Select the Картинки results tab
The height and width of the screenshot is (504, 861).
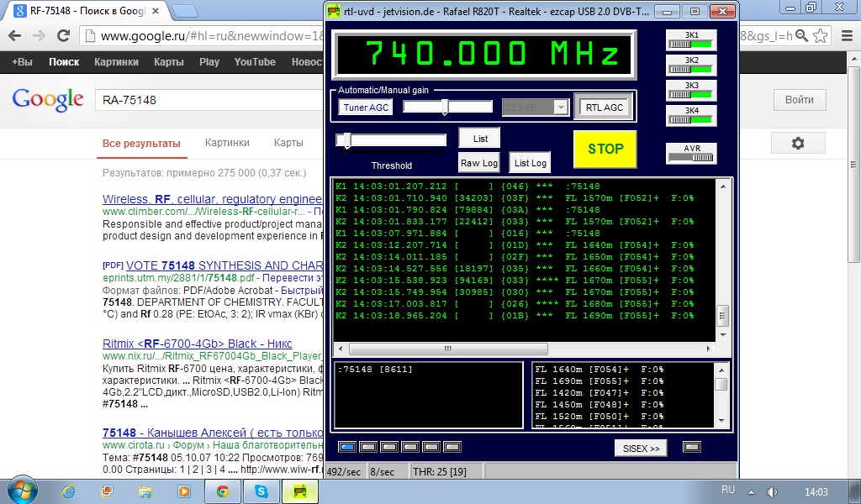click(x=227, y=143)
